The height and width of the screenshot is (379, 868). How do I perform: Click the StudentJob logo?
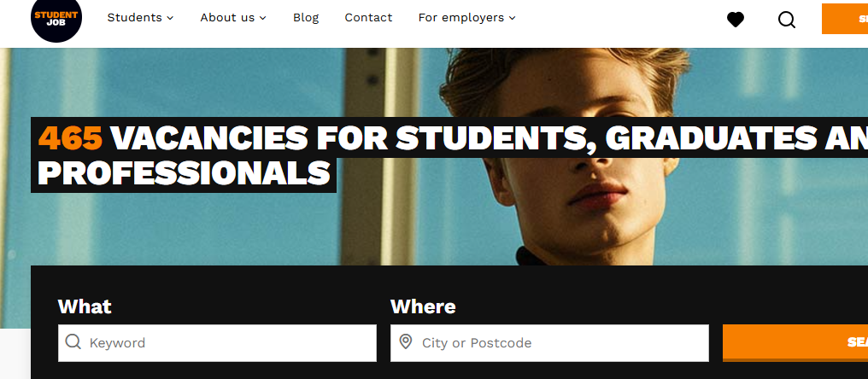click(x=56, y=18)
